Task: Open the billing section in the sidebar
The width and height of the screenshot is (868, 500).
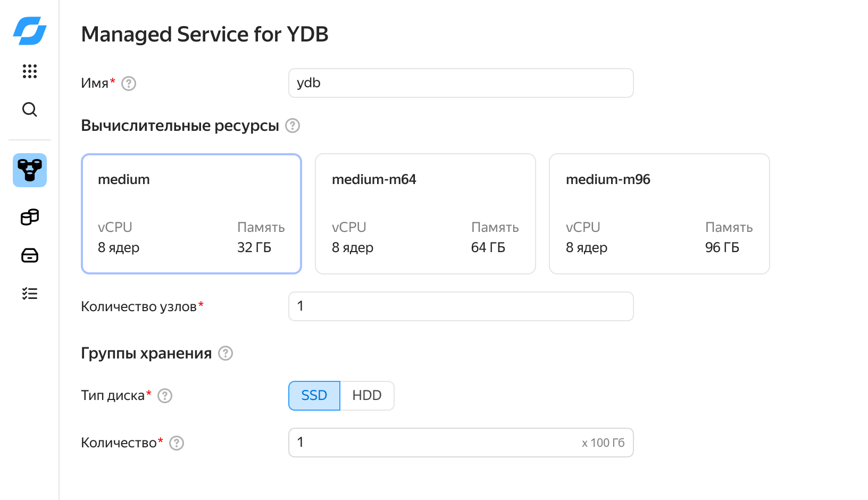Action: pos(29,255)
